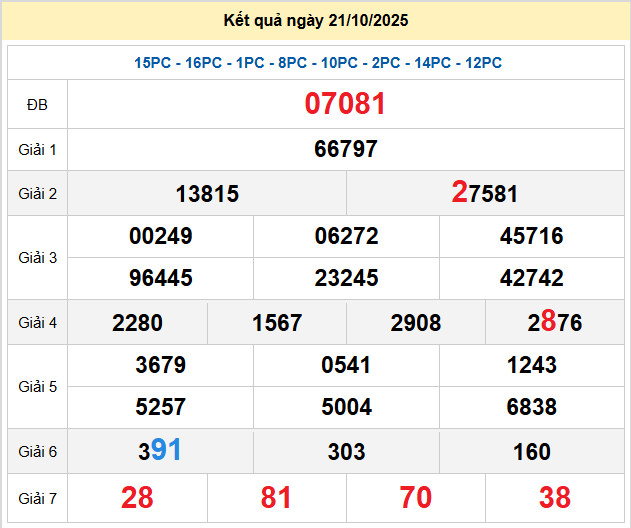Select the Giải 2 number 13815
The height and width of the screenshot is (528, 631).
coord(207,194)
